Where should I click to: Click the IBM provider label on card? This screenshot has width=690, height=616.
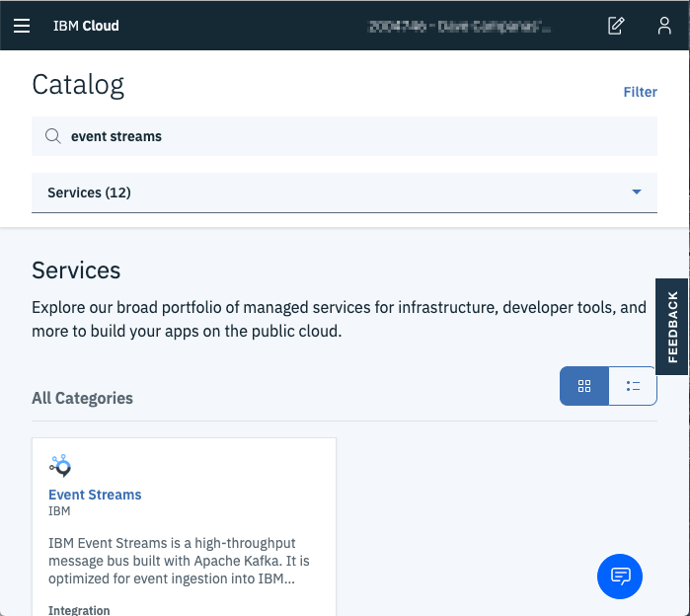coord(59,510)
